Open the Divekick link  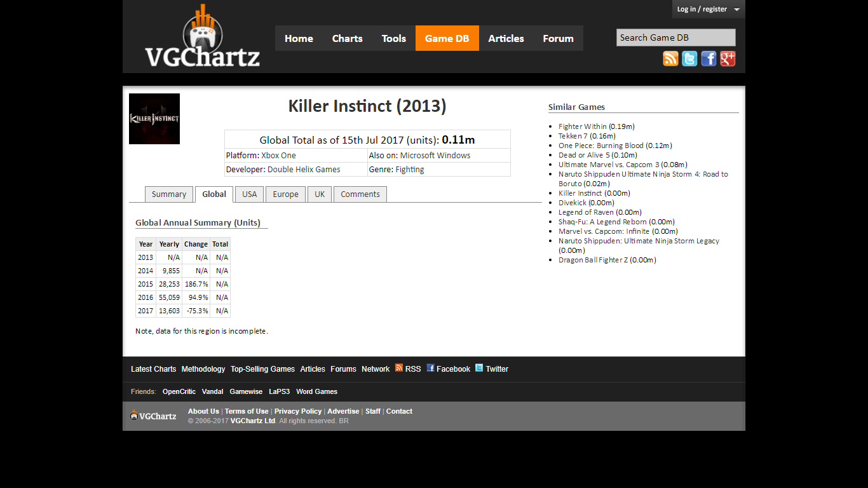(573, 203)
